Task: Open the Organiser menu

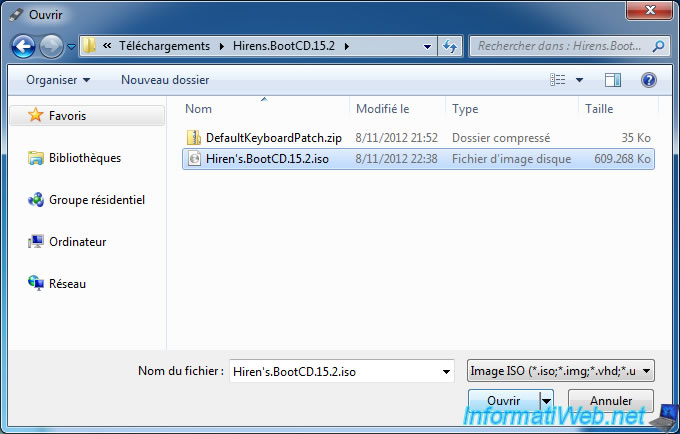Action: (x=58, y=80)
